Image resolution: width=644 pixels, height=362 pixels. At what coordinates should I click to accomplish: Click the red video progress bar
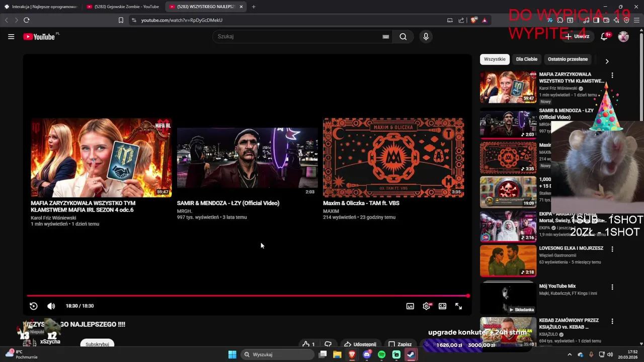pyautogui.click(x=247, y=296)
